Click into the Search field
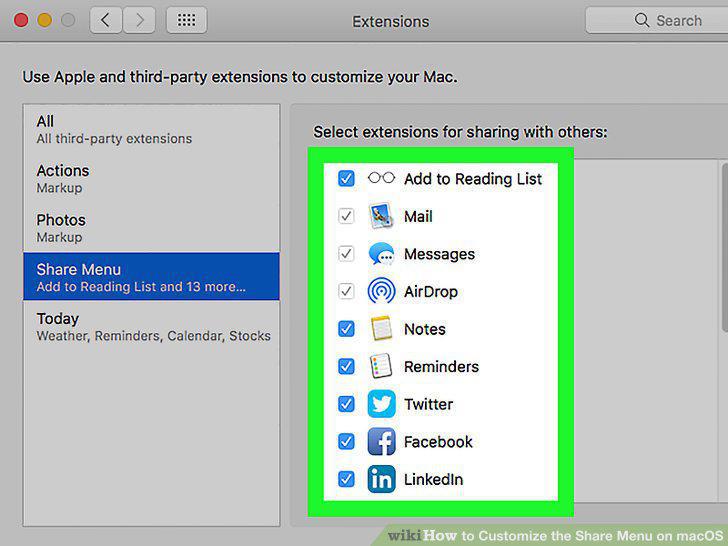The image size is (728, 546). [657, 20]
